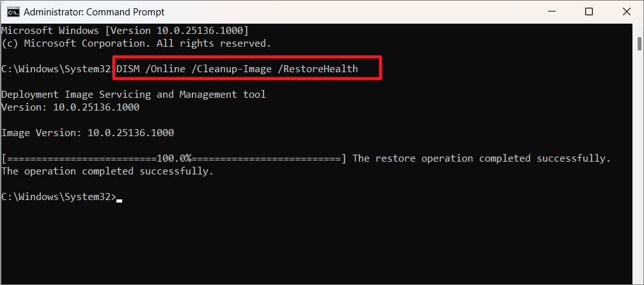
Task: Click the scrollbar track below the thumb
Action: pyautogui.click(x=639, y=160)
